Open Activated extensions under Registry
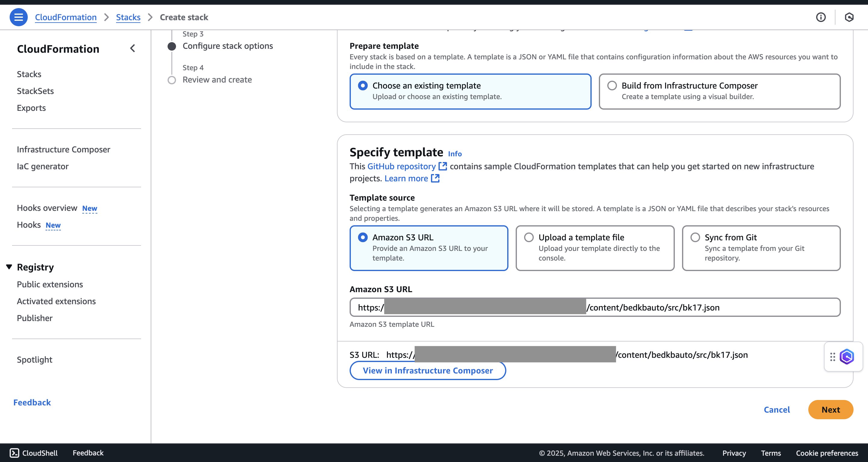The width and height of the screenshot is (868, 462). pyautogui.click(x=56, y=301)
